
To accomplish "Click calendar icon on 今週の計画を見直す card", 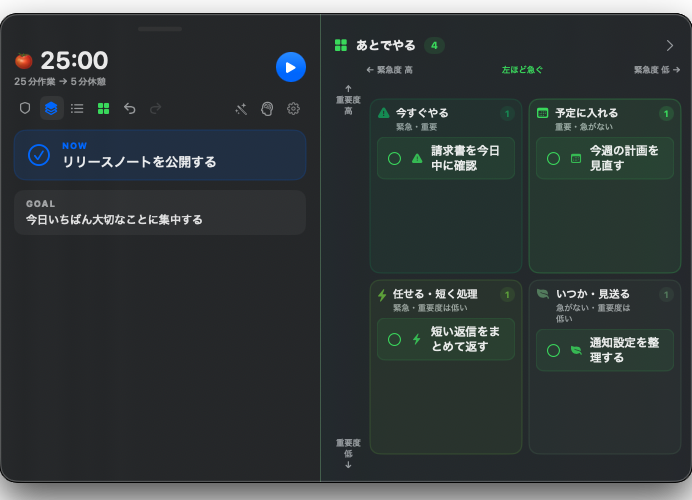I will tap(576, 158).
